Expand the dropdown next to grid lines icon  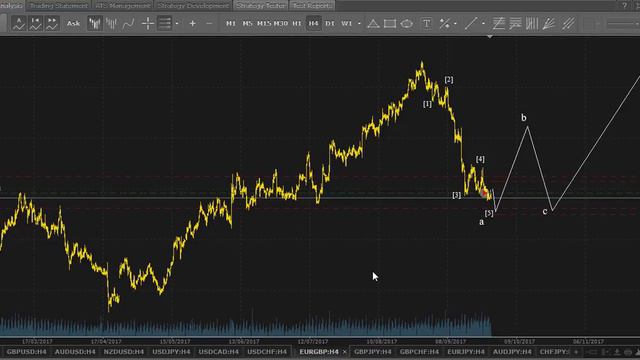(177, 24)
